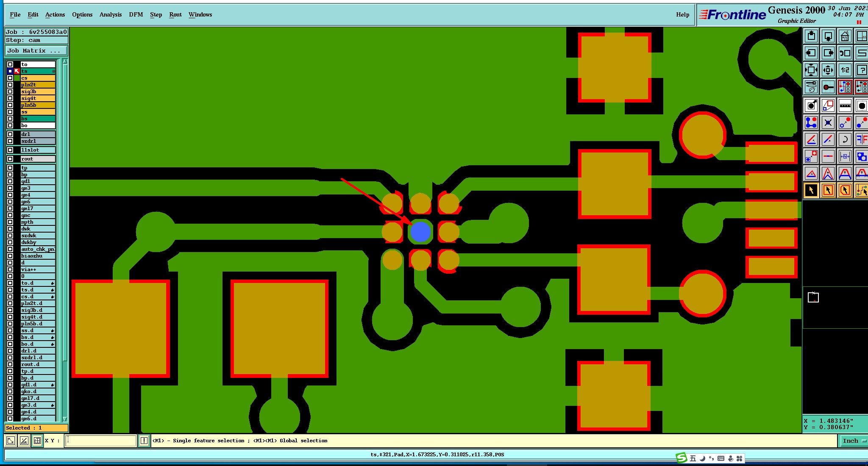The width and height of the screenshot is (868, 466).
Task: Click the green cs layer color swatch
Action: (17, 78)
